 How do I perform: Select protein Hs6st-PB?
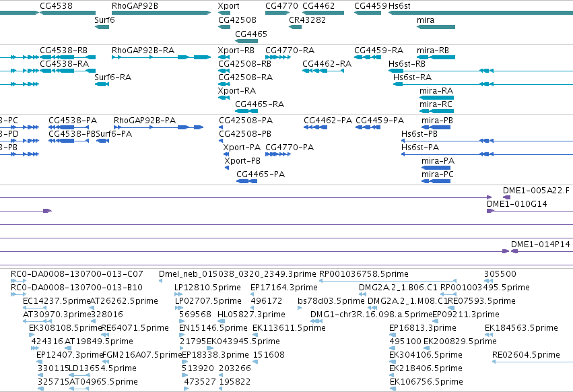pos(419,134)
